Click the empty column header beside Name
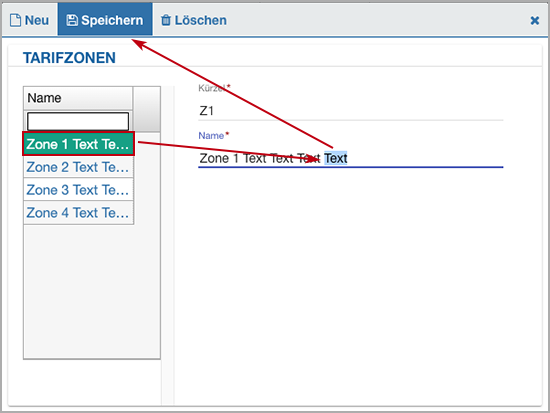 point(147,109)
